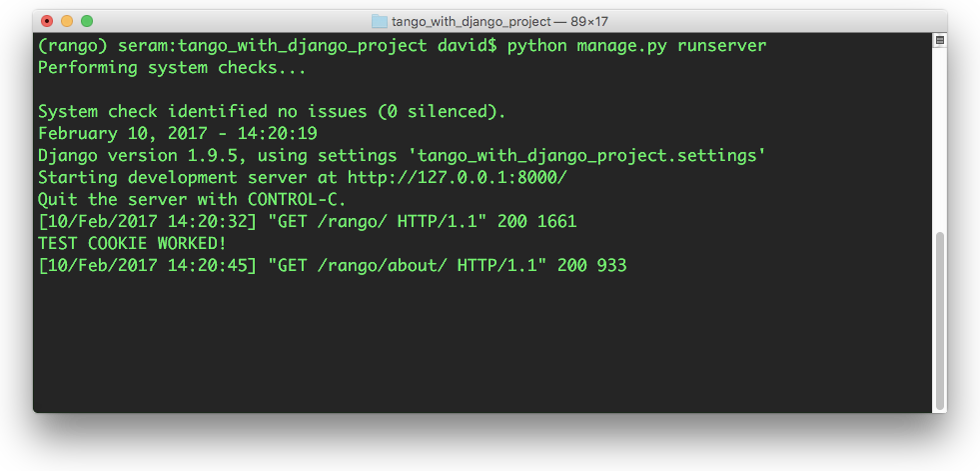
Task: Click the vertical scrollbar thumb
Action: click(939, 320)
